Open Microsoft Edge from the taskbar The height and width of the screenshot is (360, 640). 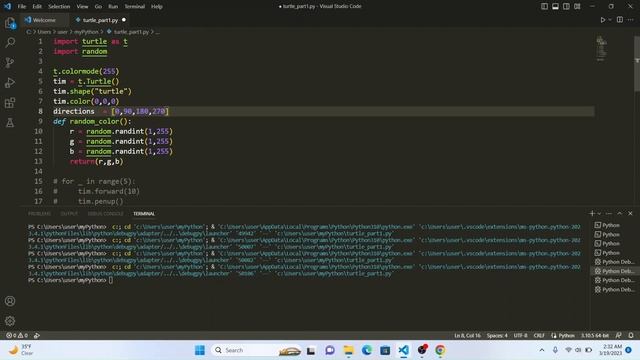click(x=367, y=350)
